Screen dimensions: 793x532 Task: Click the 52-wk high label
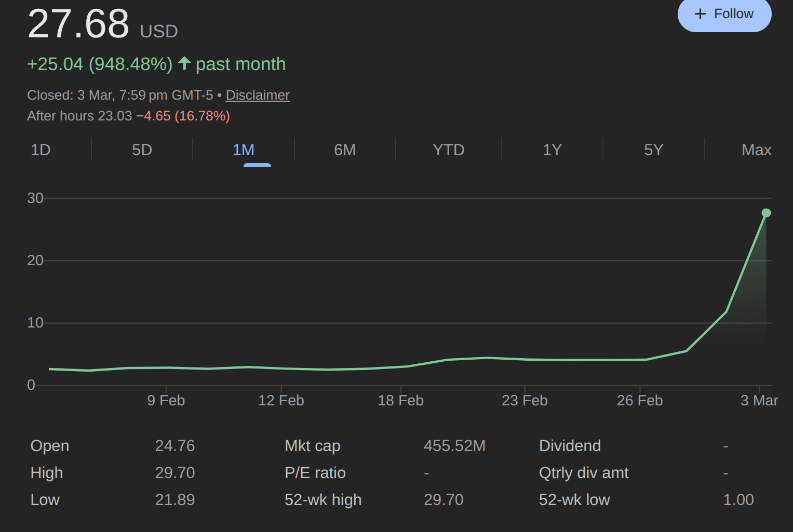coord(323,500)
